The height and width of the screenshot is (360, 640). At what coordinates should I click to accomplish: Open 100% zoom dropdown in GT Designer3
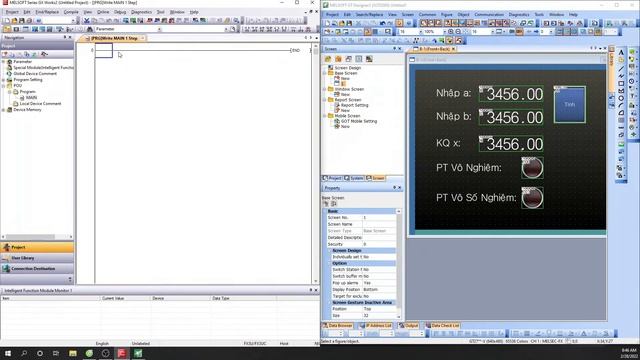tap(445, 31)
